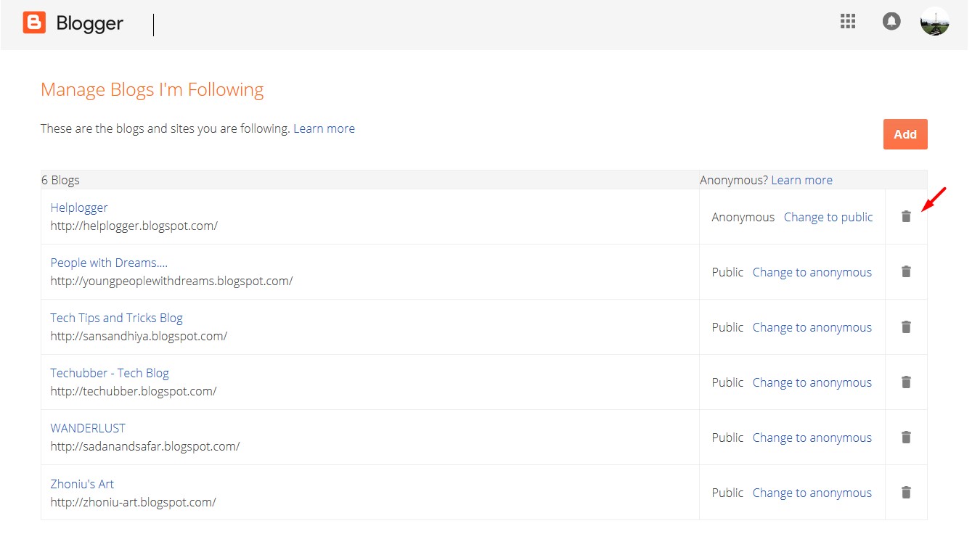Delete the Helplogger blog with its trash icon
The width and height of the screenshot is (980, 534).
(906, 216)
